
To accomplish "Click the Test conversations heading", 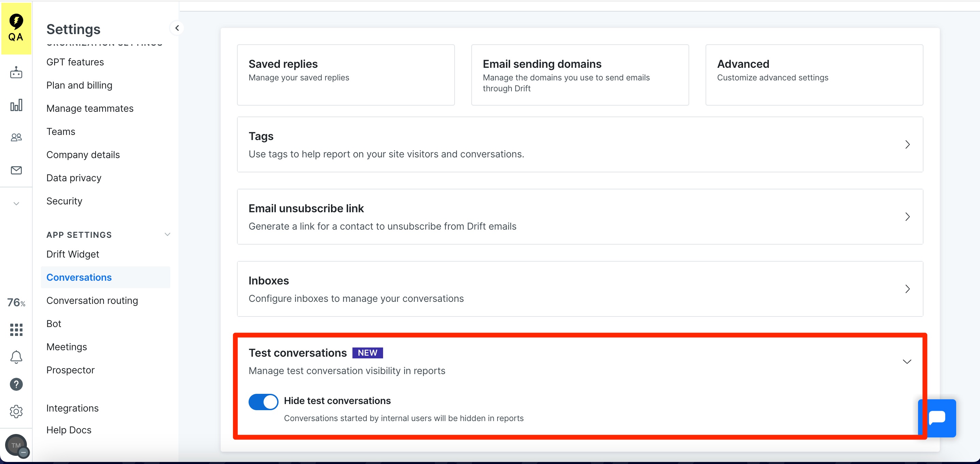I will [298, 353].
